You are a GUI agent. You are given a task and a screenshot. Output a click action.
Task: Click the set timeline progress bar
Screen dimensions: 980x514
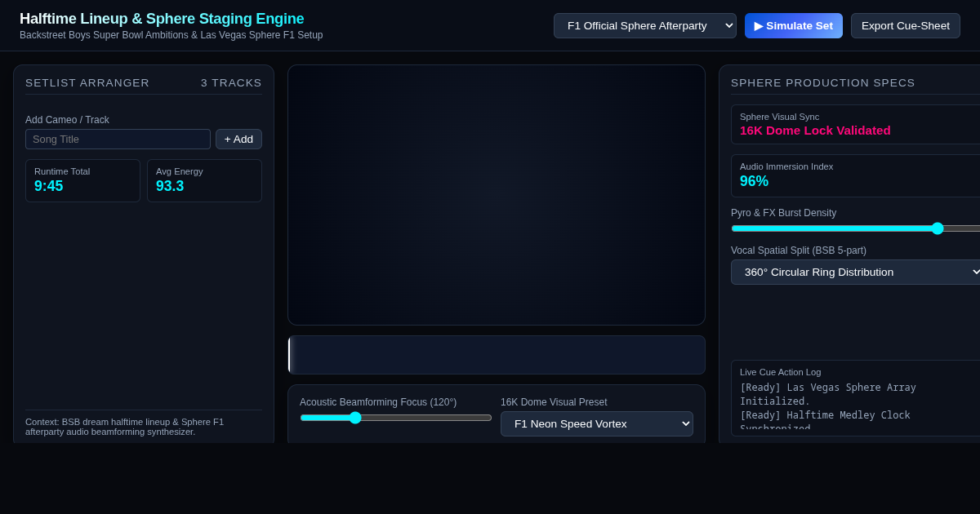point(497,355)
